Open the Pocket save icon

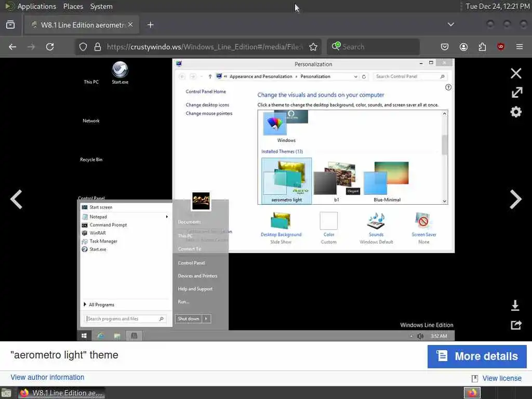[x=445, y=47]
